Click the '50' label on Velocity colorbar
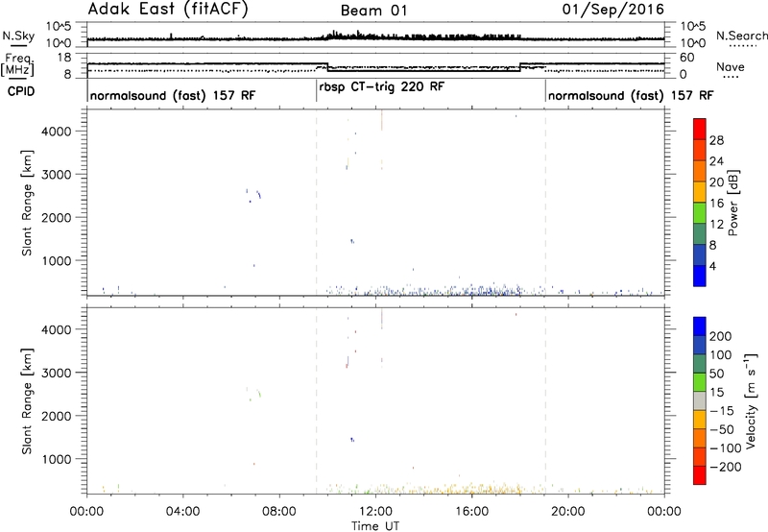The image size is (768, 532). coord(716,374)
